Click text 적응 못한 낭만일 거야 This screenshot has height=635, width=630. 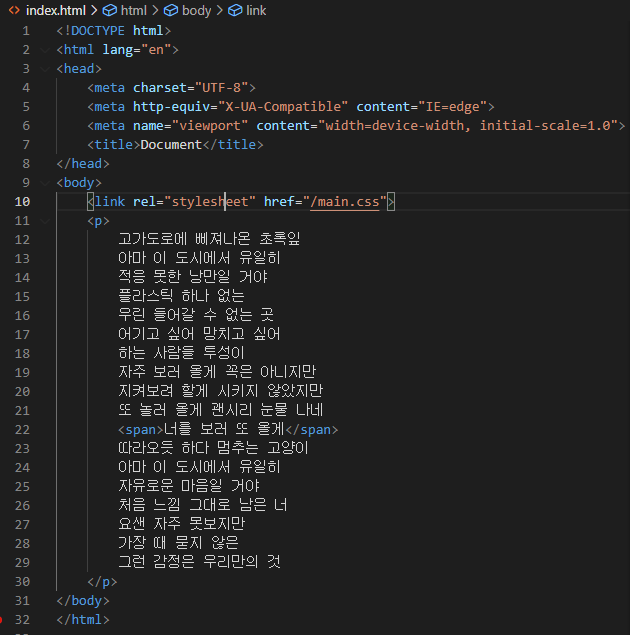click(x=193, y=277)
